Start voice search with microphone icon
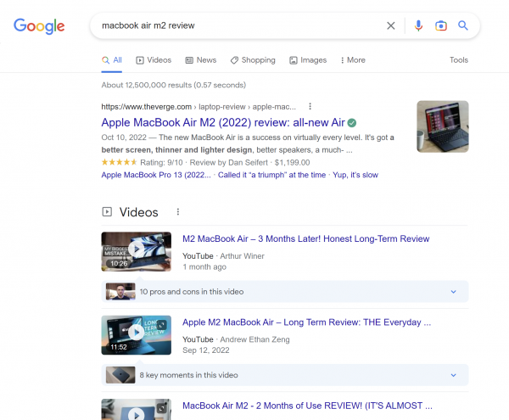Screen dimensions: 509x420 [x=418, y=25]
